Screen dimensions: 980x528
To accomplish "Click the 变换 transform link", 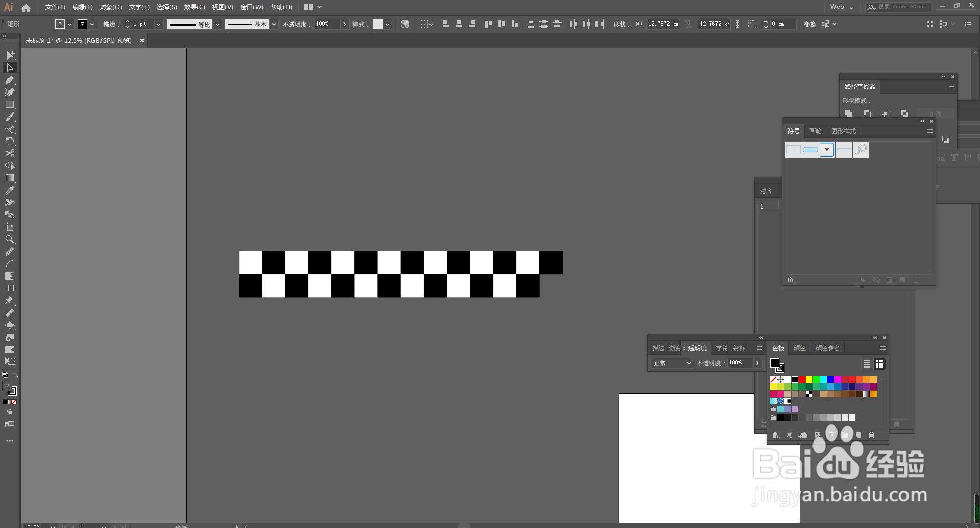I will 809,25.
